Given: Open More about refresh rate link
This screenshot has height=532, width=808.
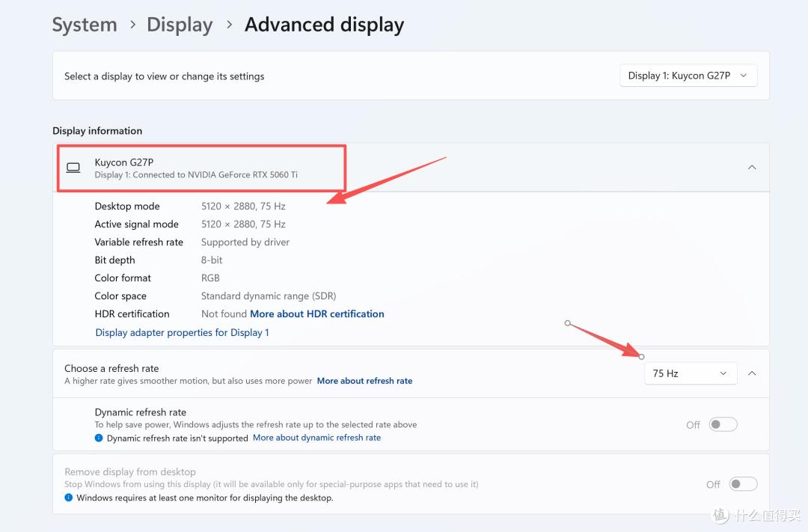Looking at the screenshot, I should pos(364,381).
